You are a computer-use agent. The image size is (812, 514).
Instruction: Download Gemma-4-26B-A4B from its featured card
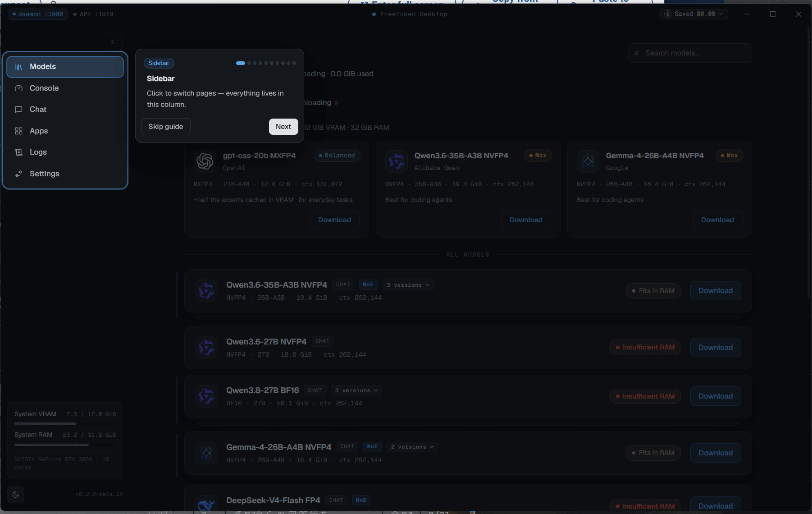[x=717, y=220]
